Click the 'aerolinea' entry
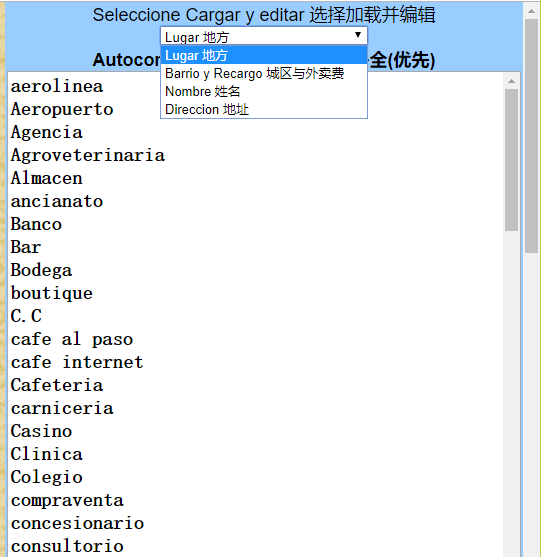 coord(57,86)
